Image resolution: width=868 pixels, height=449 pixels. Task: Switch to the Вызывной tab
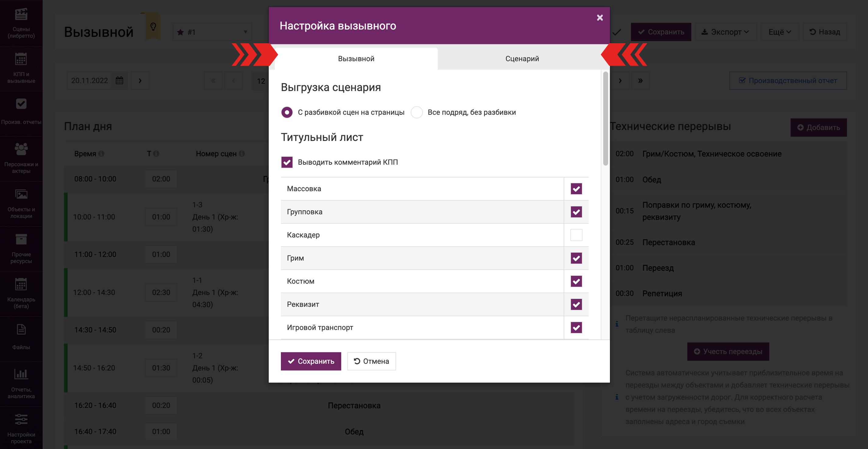pos(356,58)
